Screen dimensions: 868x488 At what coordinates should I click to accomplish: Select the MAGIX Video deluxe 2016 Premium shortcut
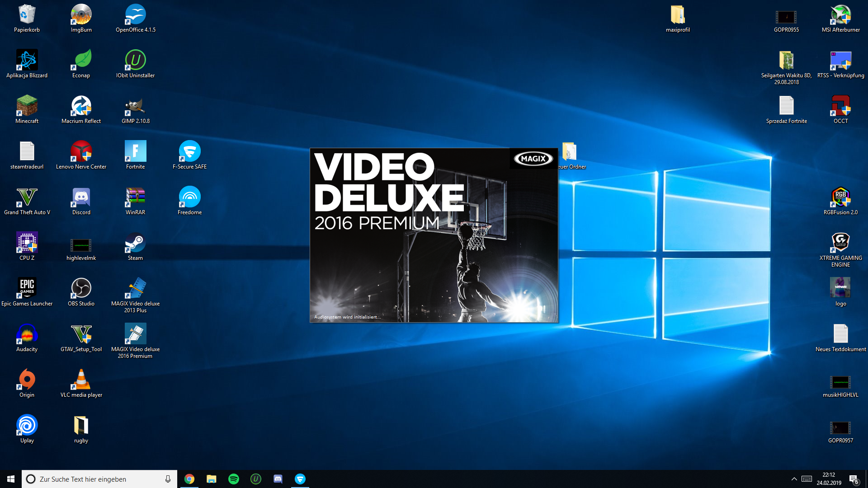pos(135,334)
